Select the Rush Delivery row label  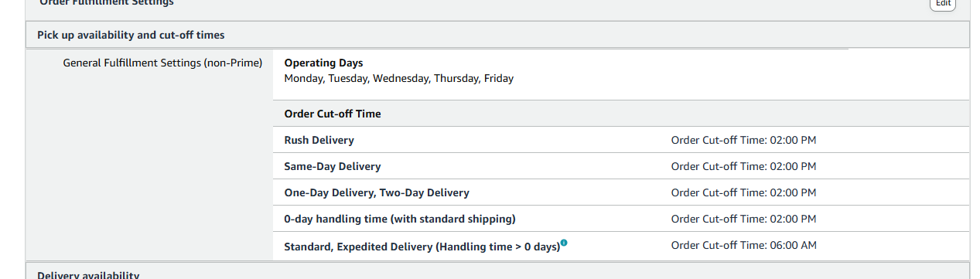pyautogui.click(x=319, y=140)
